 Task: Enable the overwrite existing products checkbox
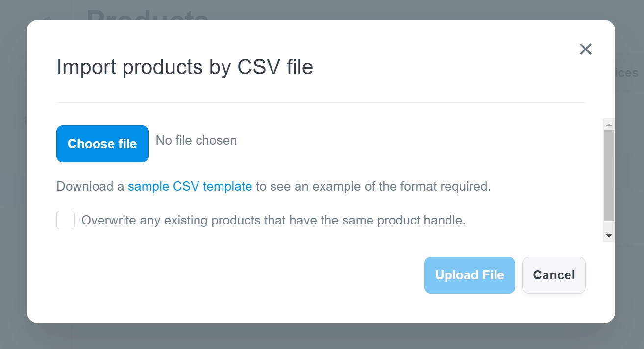pyautogui.click(x=66, y=220)
